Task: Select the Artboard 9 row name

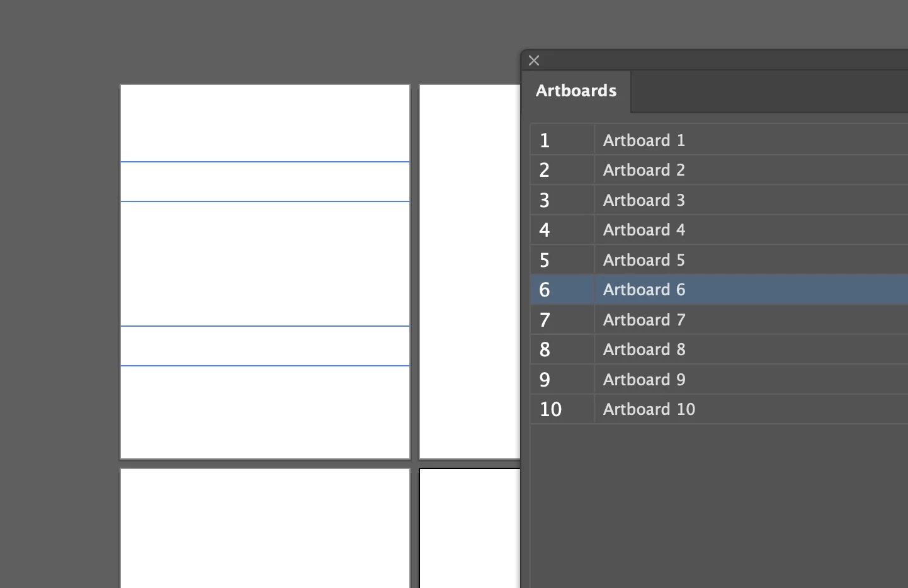Action: click(x=644, y=380)
